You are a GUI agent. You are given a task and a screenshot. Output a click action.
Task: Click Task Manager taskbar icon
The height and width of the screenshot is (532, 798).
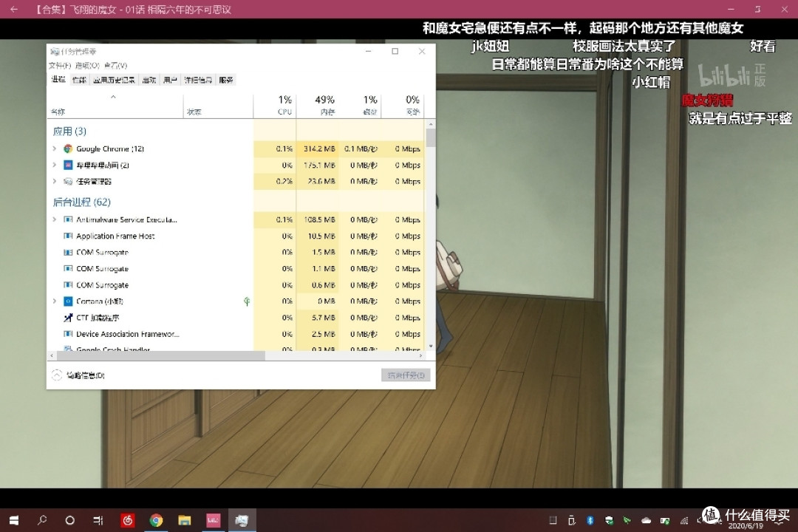pyautogui.click(x=242, y=519)
